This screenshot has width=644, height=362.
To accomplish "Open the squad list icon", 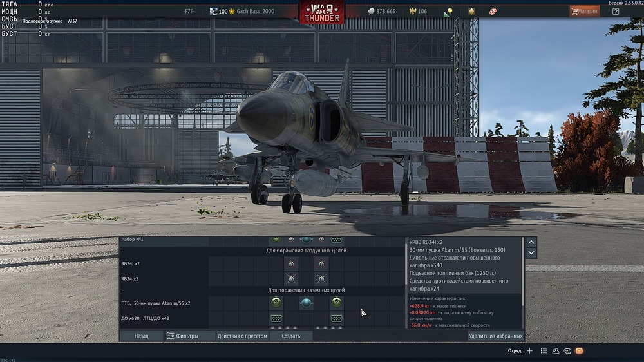I will point(544,351).
